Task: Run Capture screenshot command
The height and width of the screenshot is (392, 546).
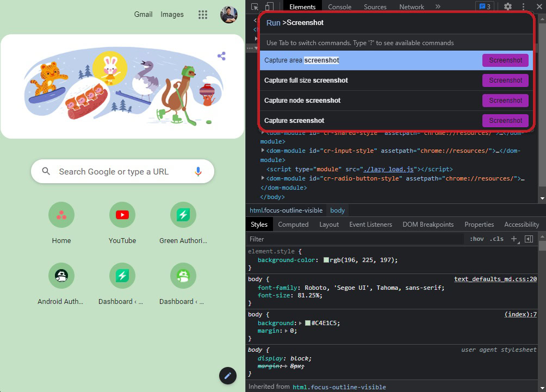Action: 396,121
